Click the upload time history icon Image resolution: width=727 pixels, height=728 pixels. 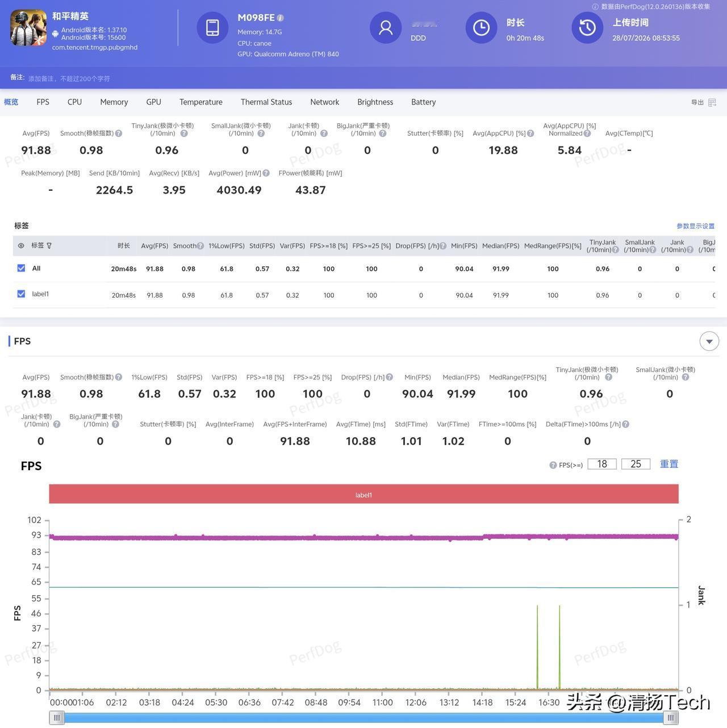(587, 27)
